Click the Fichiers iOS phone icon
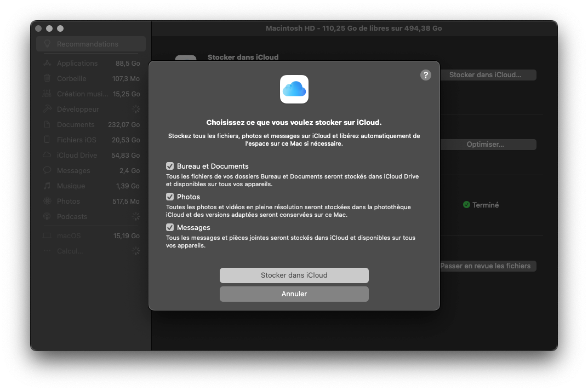Viewport: 588px width, 391px height. (47, 140)
